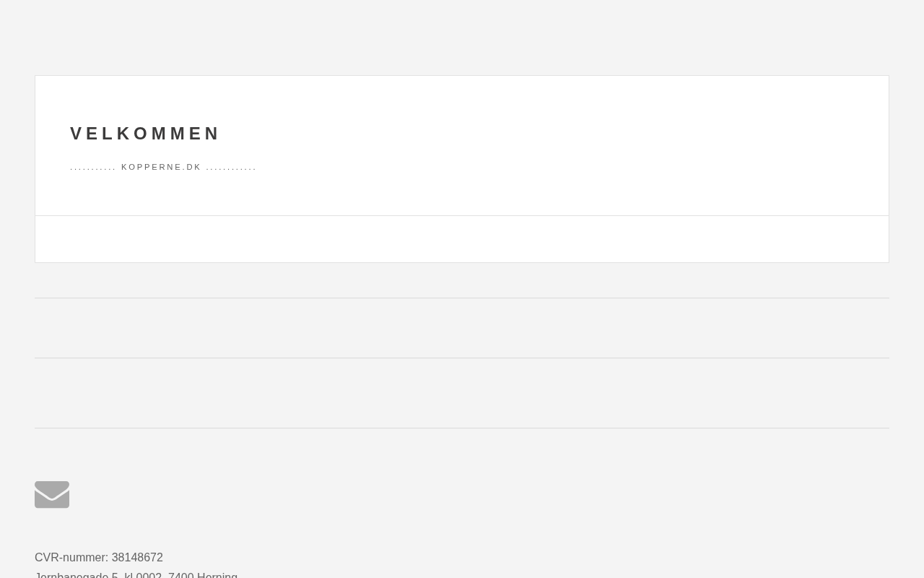Select the CVR-nummer label text
This screenshot has height=578, width=924.
71,558
